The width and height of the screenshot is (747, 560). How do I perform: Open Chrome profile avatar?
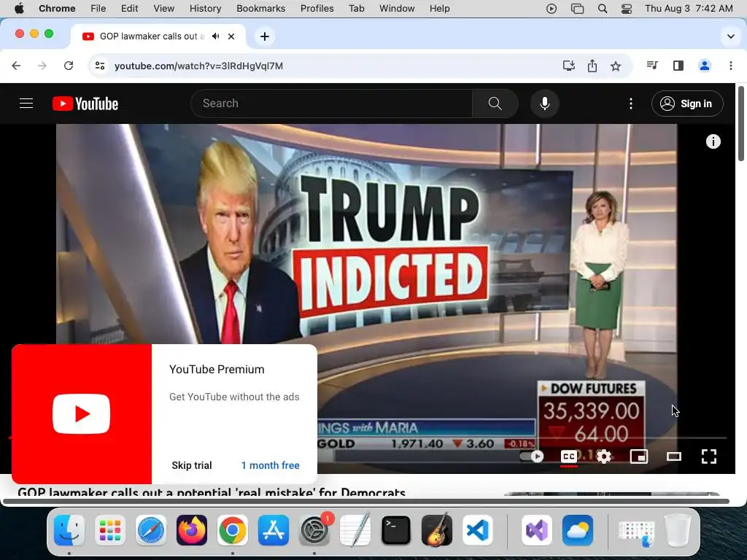tap(705, 66)
